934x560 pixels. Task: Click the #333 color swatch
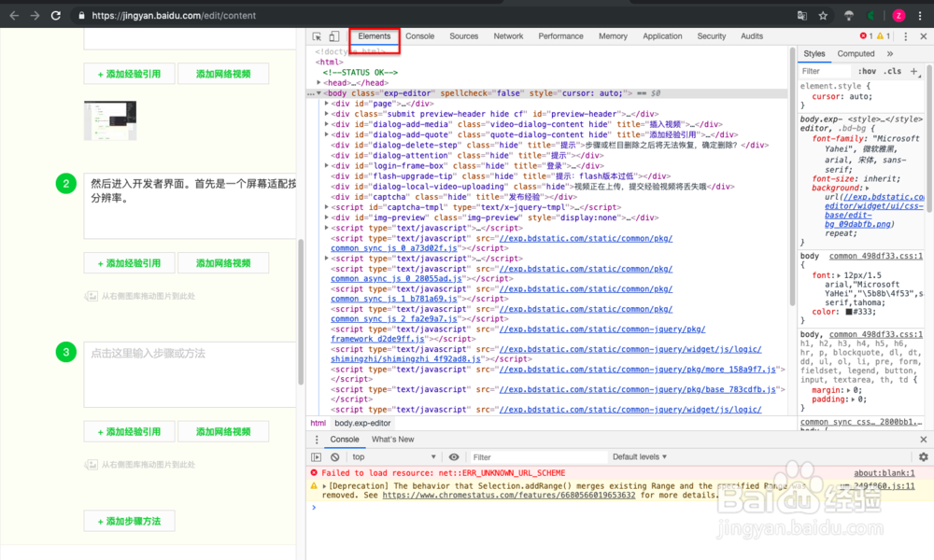(849, 312)
